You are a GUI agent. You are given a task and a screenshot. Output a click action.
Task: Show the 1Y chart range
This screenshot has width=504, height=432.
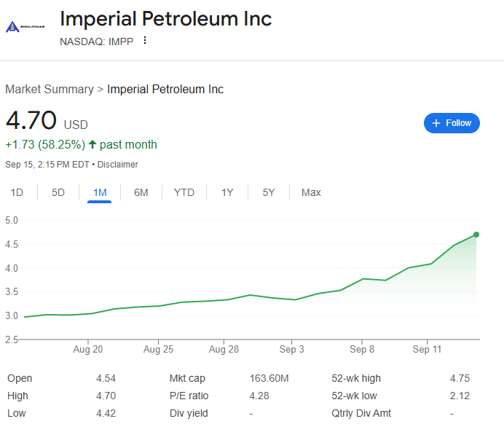tap(227, 192)
